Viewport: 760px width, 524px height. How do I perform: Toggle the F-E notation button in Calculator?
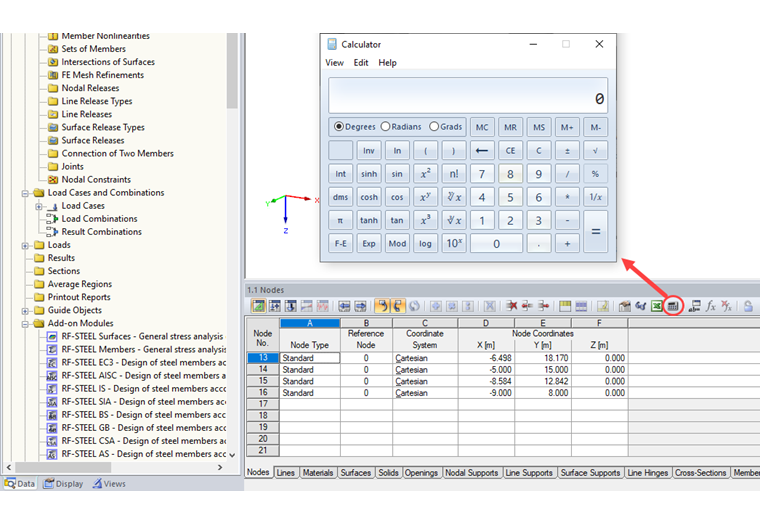[340, 243]
